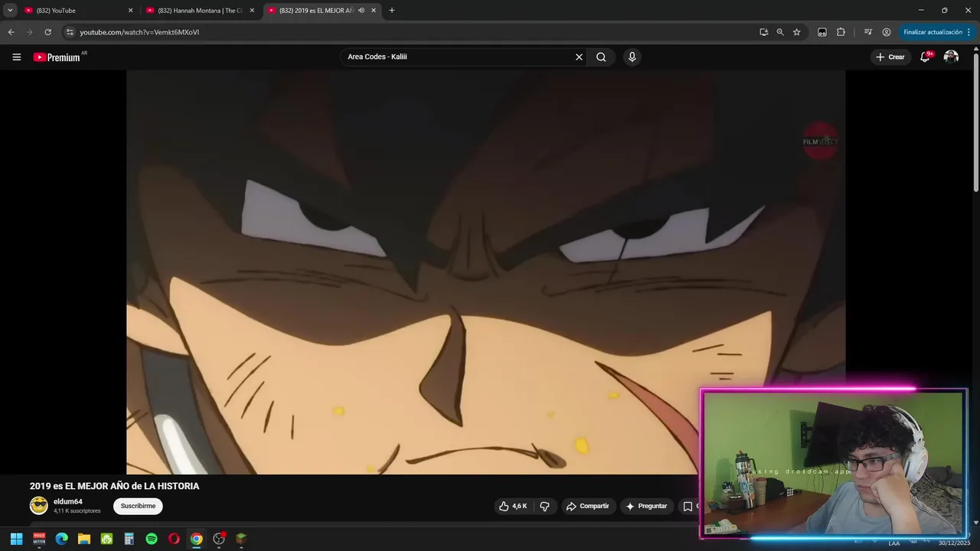This screenshot has width=980, height=551.
Task: Open Microsoft Edge from the taskbar
Action: tap(61, 539)
